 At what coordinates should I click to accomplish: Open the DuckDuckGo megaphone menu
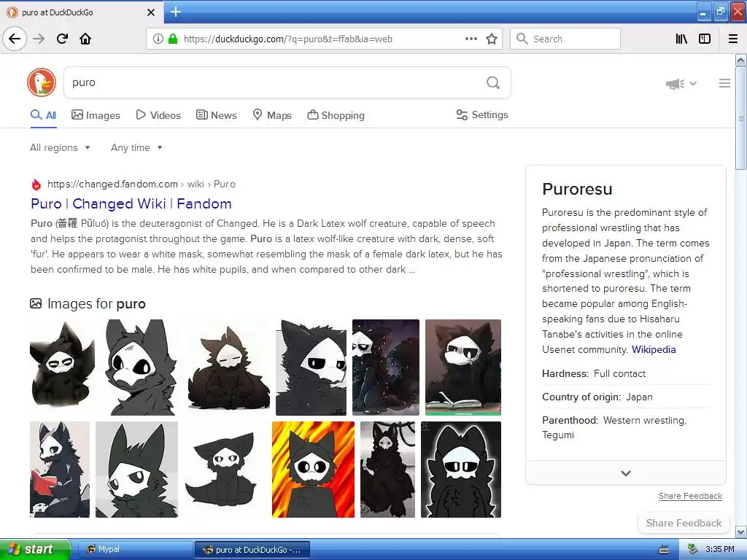681,84
